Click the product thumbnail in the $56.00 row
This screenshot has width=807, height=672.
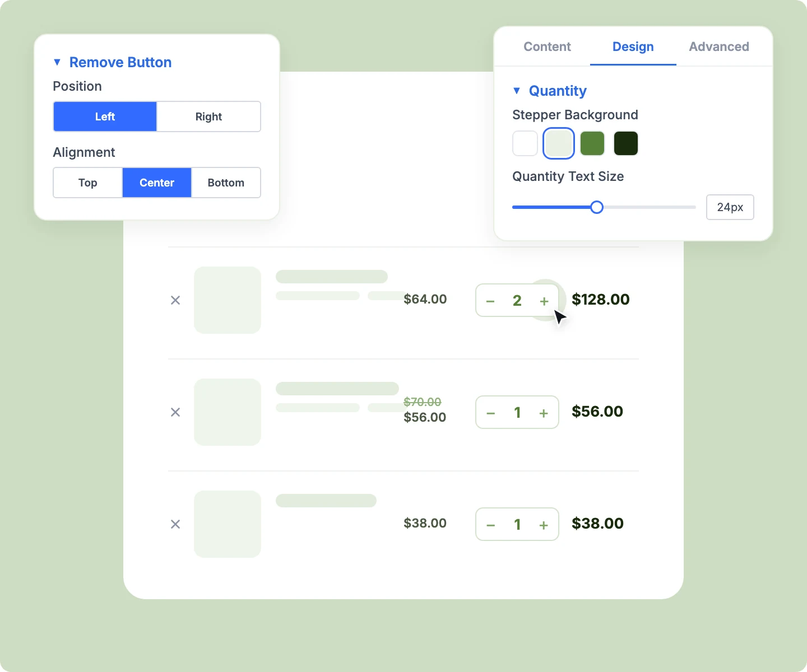pyautogui.click(x=228, y=412)
